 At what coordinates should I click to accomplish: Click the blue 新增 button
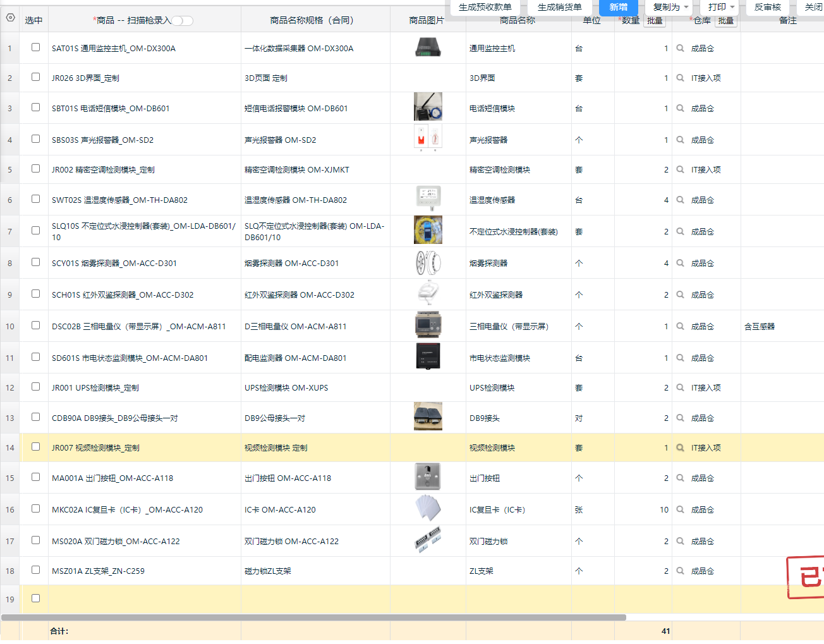tap(619, 7)
